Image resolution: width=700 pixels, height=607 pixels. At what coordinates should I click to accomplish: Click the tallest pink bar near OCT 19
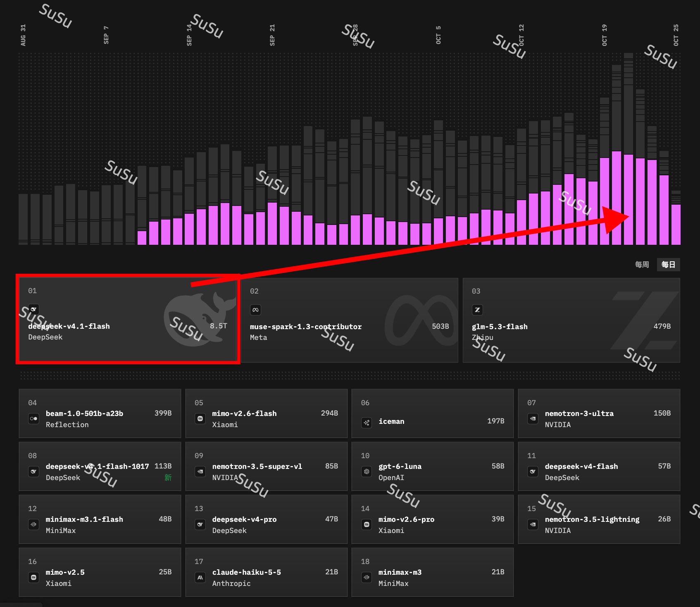(617, 198)
